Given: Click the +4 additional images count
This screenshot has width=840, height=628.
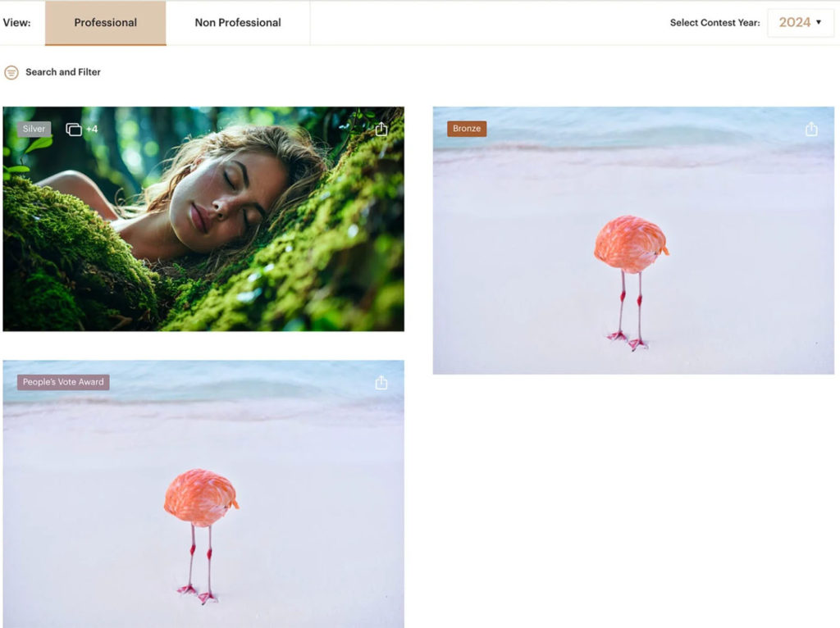Looking at the screenshot, I should point(92,130).
